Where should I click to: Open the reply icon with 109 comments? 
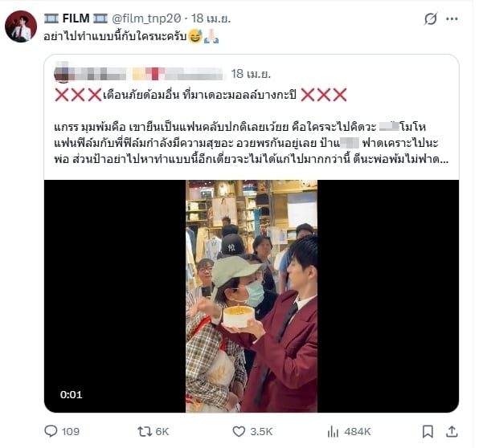point(51,431)
